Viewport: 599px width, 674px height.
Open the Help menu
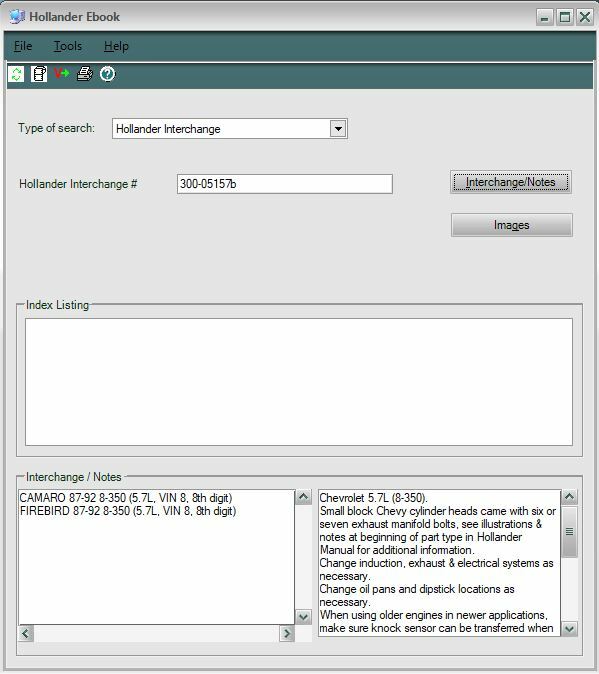point(116,46)
